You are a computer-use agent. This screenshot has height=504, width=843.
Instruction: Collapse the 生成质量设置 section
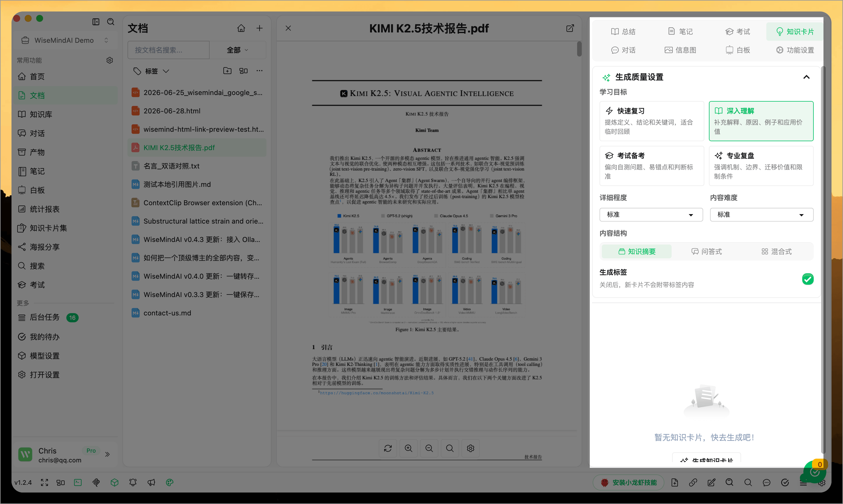pos(806,77)
